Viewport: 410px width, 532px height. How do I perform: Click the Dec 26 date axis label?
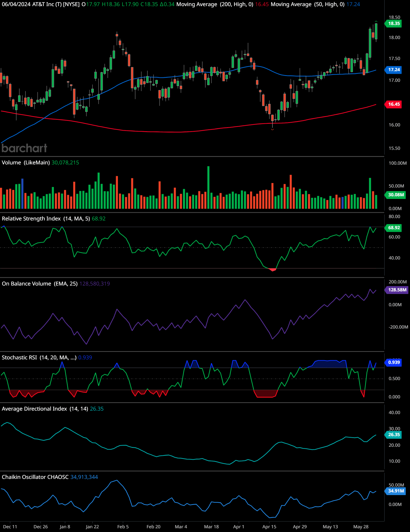tap(41, 527)
